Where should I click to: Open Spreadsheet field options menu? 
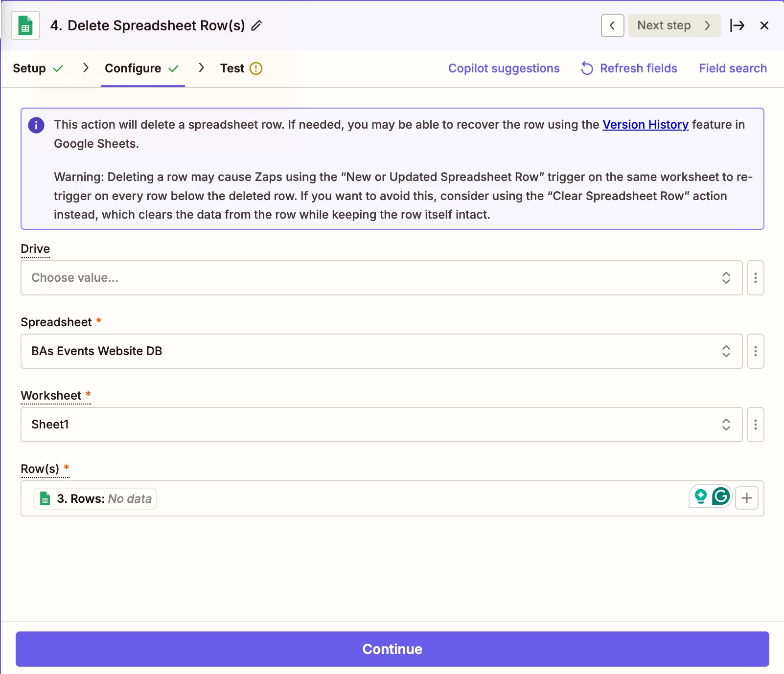click(x=756, y=351)
